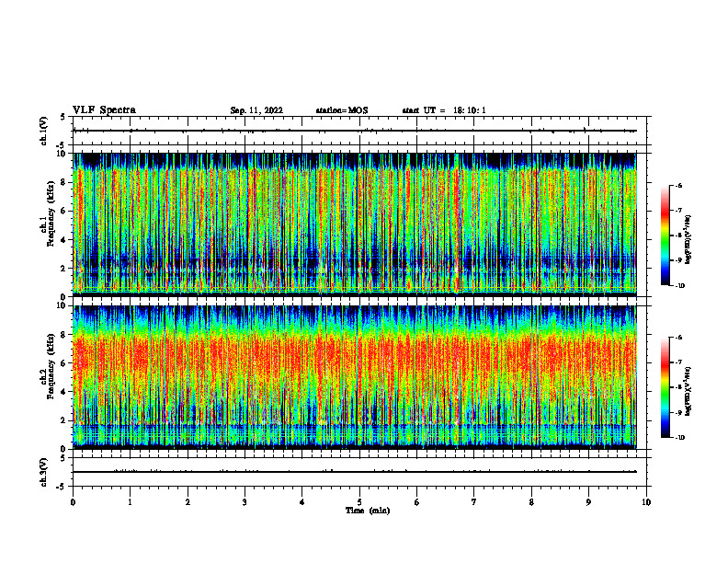
Task: Click the time axis tick label "3"
Action: point(245,502)
